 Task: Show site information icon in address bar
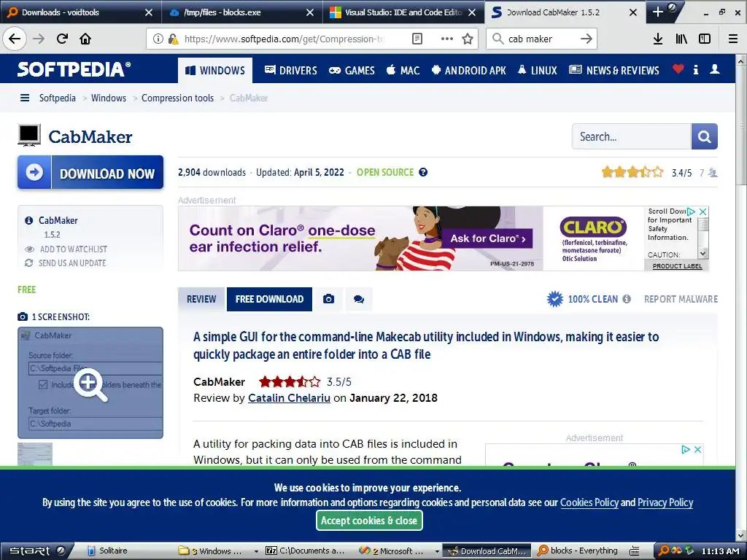coord(158,39)
